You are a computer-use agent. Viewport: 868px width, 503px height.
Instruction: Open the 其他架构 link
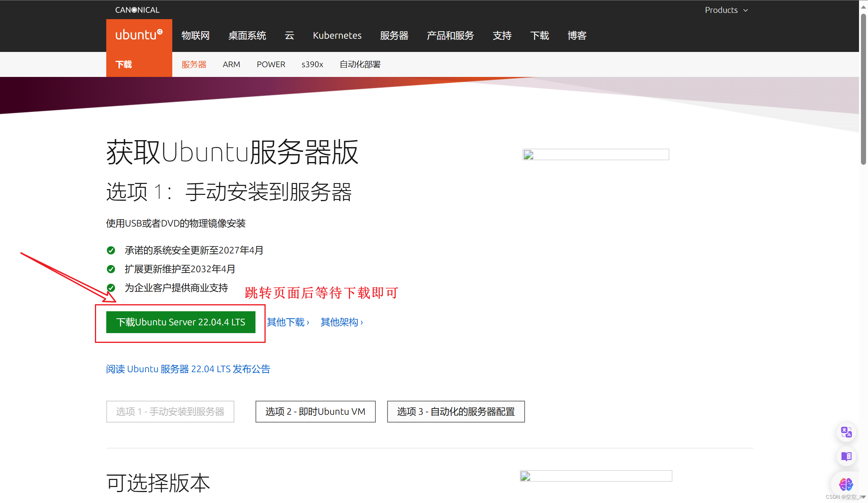[342, 322]
